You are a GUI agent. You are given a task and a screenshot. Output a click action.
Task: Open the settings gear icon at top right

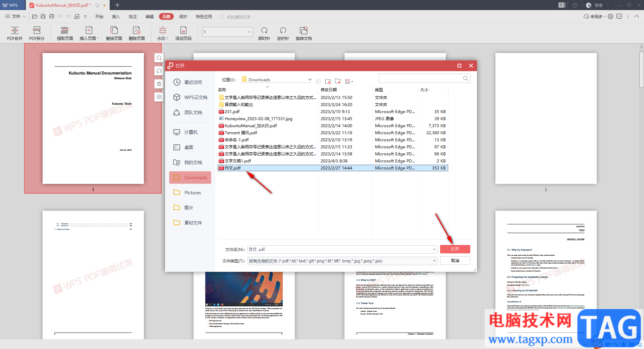pyautogui.click(x=610, y=16)
